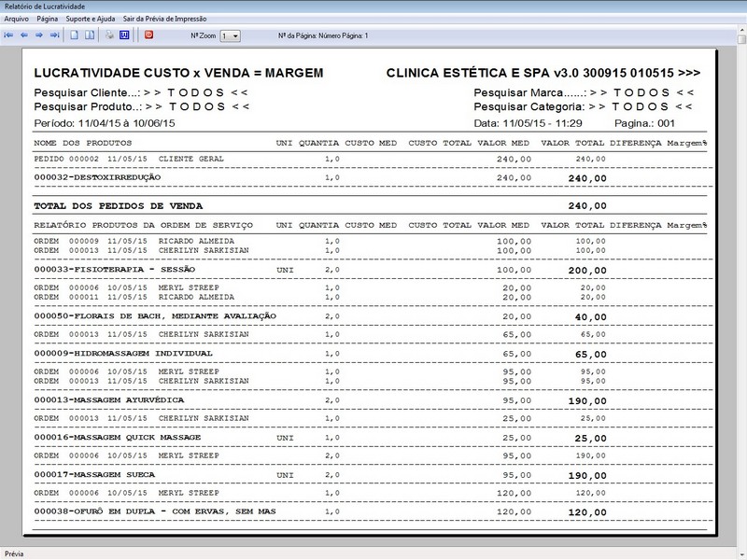This screenshot has width=747, height=560.
Task: Open Suporte e Ajuda menu
Action: (91, 19)
